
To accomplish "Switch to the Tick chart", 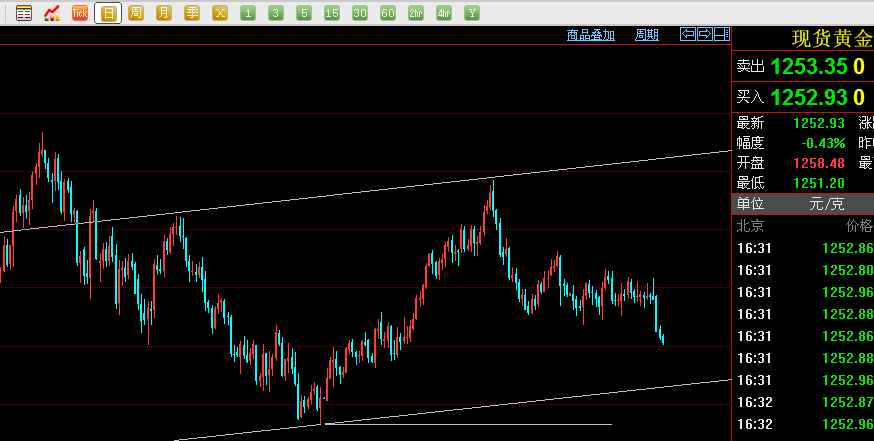I will (x=80, y=13).
